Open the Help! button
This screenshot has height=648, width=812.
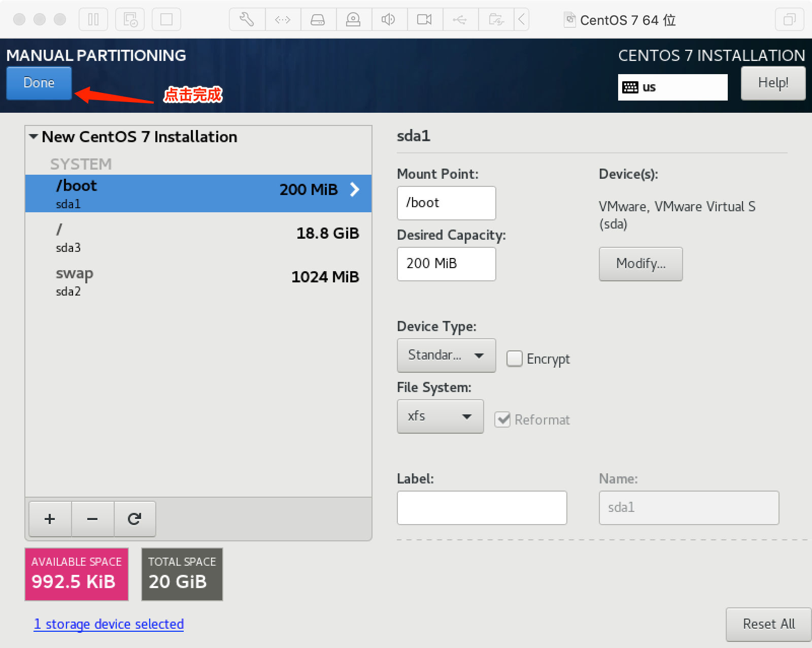773,83
